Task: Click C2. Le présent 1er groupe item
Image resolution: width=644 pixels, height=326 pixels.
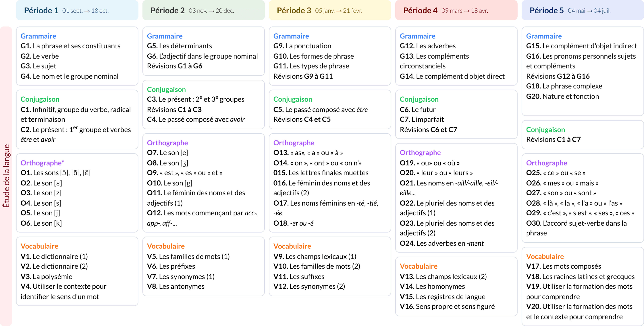Action: [75, 130]
